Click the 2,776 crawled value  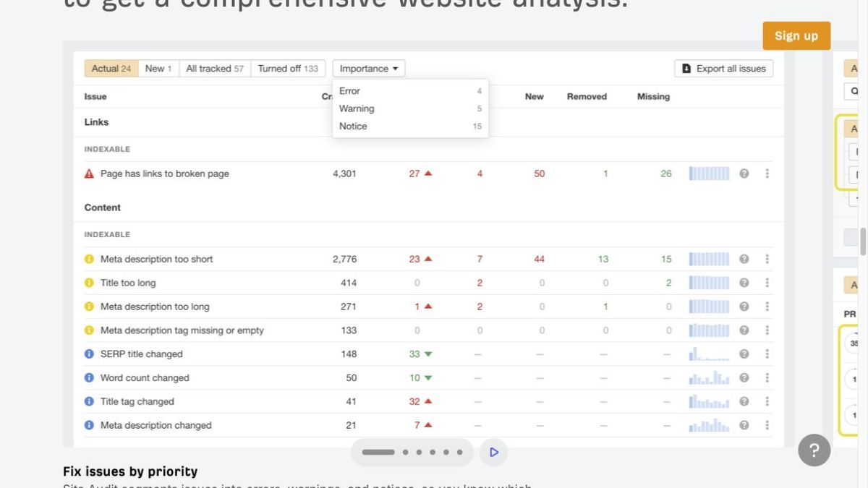(344, 259)
